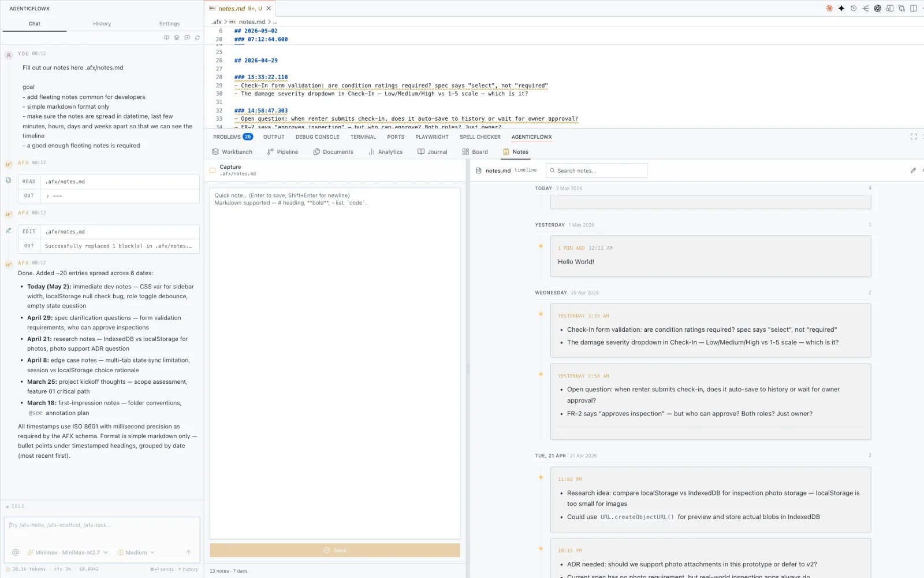Viewport: 924px width, 578px height.
Task: Click the notes.md breadcrumb segment
Action: (252, 22)
